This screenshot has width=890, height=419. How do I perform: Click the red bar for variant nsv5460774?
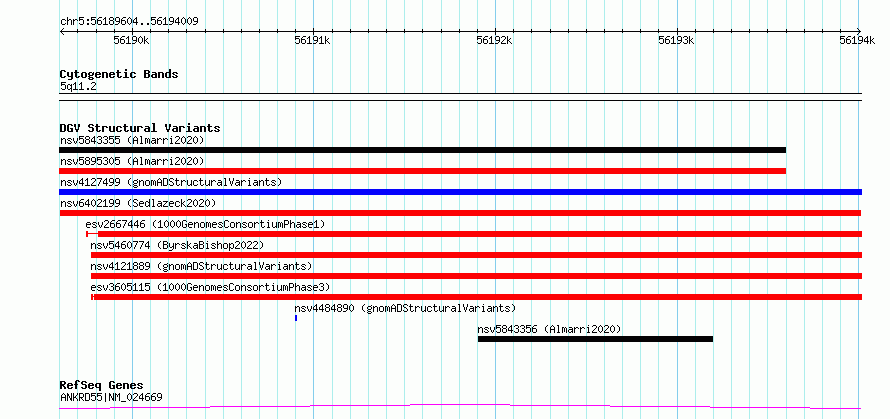pyautogui.click(x=476, y=255)
